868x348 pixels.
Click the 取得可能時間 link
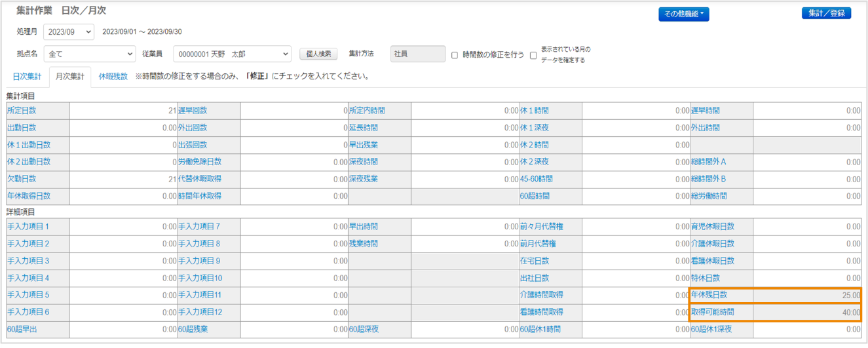pyautogui.click(x=713, y=313)
